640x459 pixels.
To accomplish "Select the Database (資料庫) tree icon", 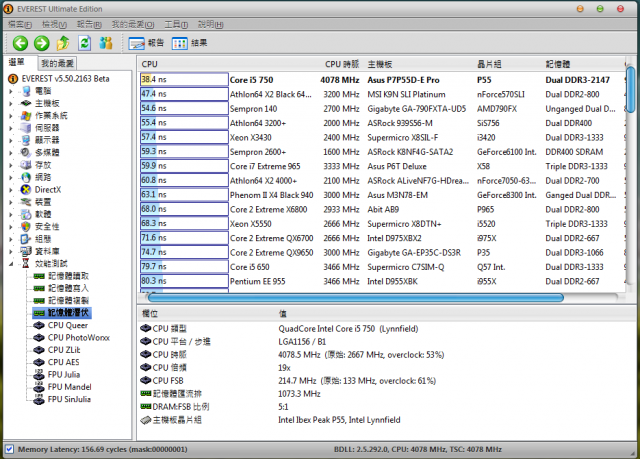I will [x=26, y=251].
